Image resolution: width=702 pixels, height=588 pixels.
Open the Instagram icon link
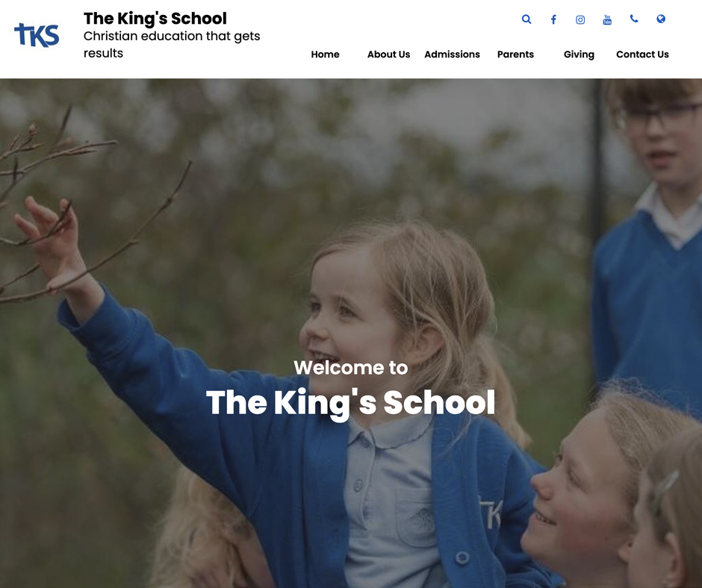point(580,19)
